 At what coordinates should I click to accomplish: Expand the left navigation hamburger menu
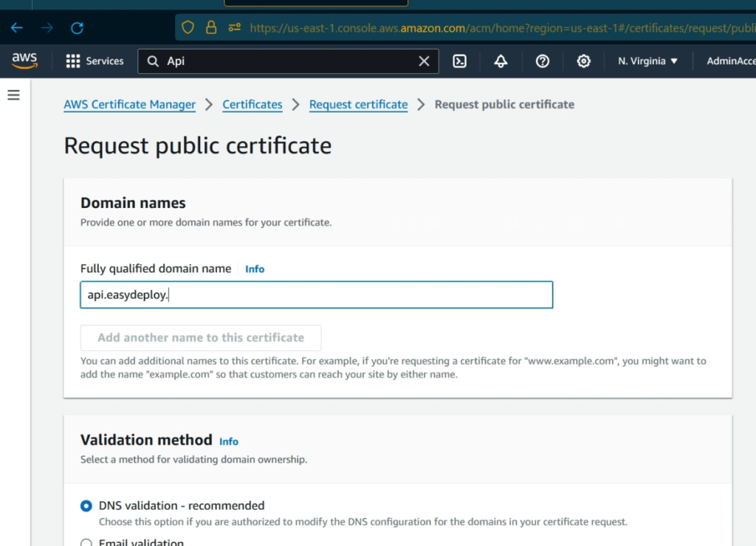13,94
